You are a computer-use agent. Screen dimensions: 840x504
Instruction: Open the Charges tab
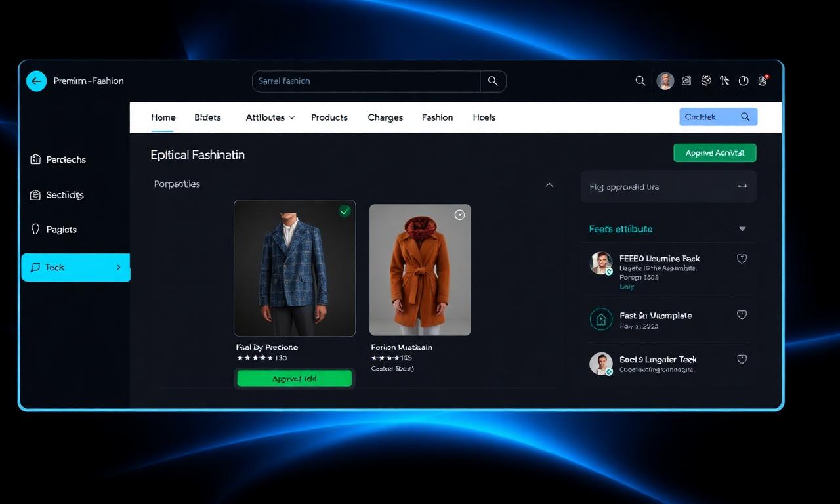[385, 117]
